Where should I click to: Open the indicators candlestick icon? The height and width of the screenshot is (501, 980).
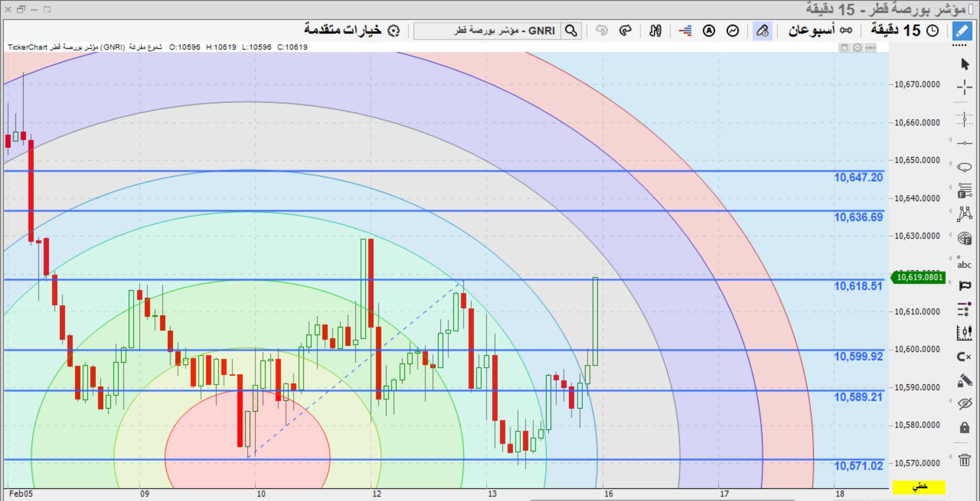click(x=655, y=31)
